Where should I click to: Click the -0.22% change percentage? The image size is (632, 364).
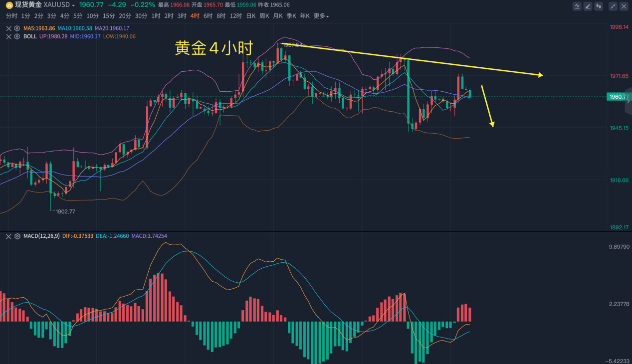[142, 5]
